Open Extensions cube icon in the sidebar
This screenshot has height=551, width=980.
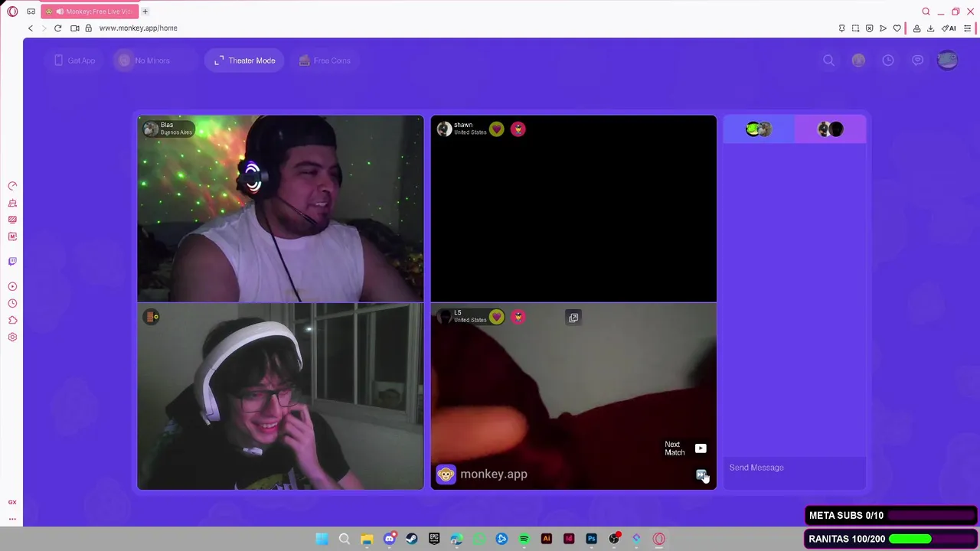(x=12, y=320)
